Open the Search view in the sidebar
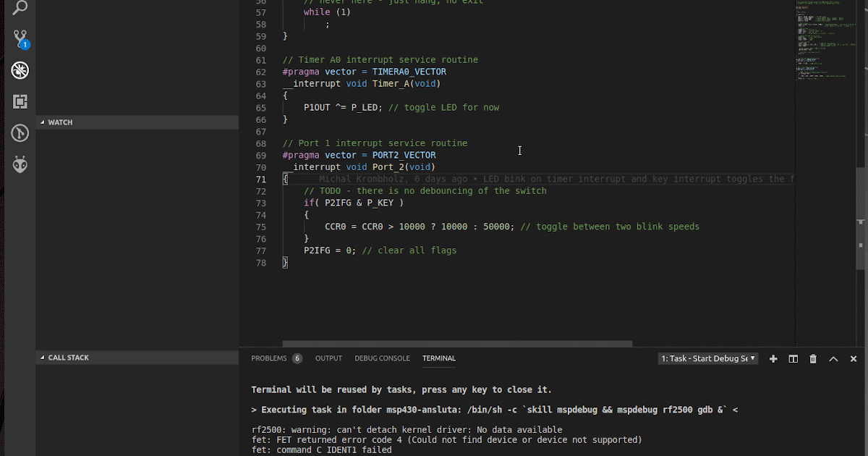This screenshot has height=456, width=868. 19,9
